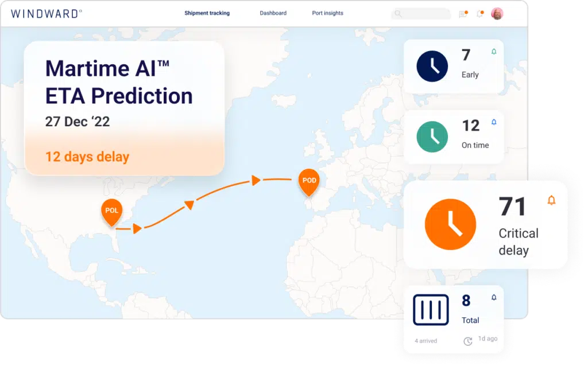Click the search magnifier icon

pos(398,14)
